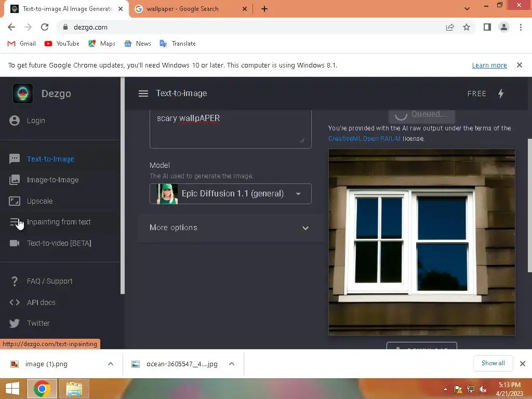
Task: Open the Login account icon
Action: pos(14,121)
